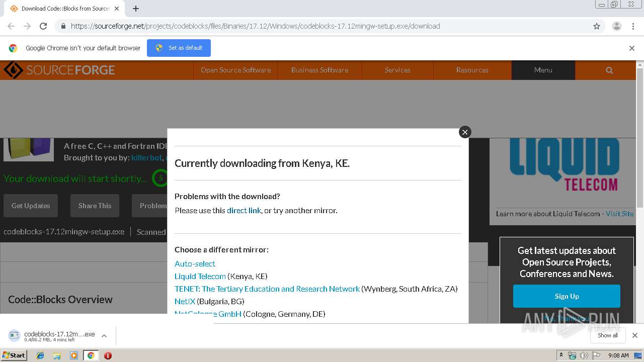644x362 pixels.
Task: Open the dark Menu item in SourceForge header
Action: click(543, 70)
